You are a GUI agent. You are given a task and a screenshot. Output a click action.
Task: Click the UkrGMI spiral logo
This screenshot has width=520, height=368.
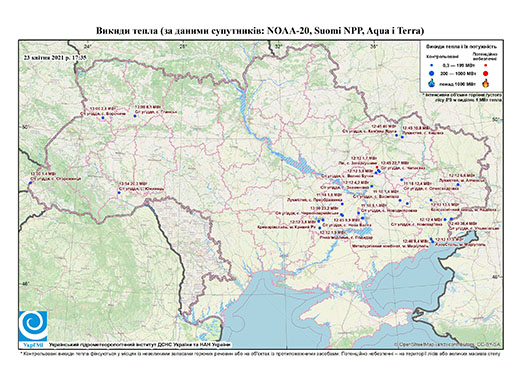point(33,326)
